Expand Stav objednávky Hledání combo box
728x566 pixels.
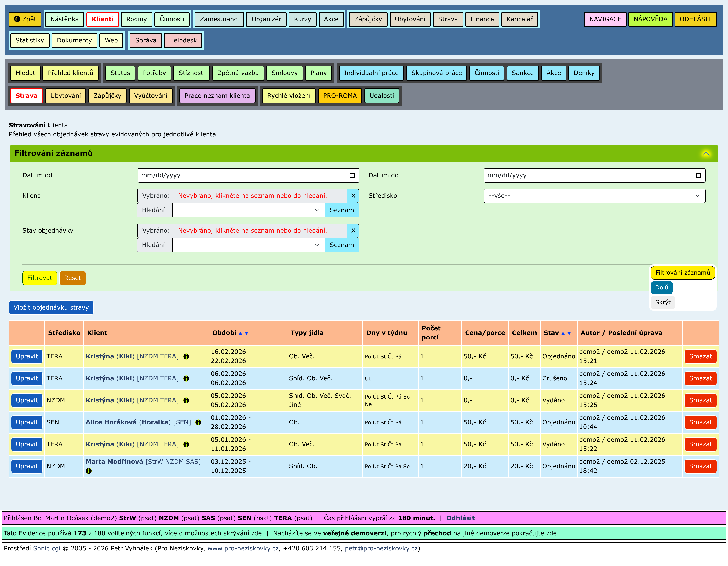coord(317,245)
